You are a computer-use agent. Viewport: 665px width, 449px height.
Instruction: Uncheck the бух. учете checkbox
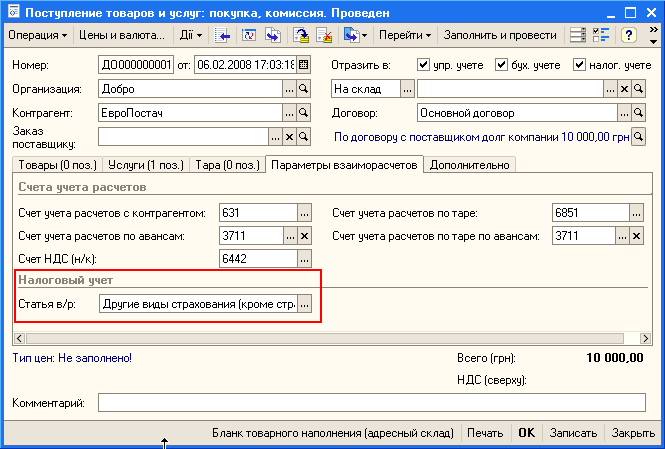coord(502,65)
